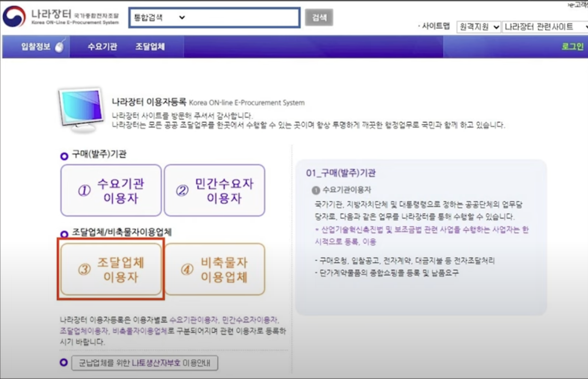The height and width of the screenshot is (379, 588).
Task: Click the 수요기관이용자 link in description paragraph
Action: [194, 320]
